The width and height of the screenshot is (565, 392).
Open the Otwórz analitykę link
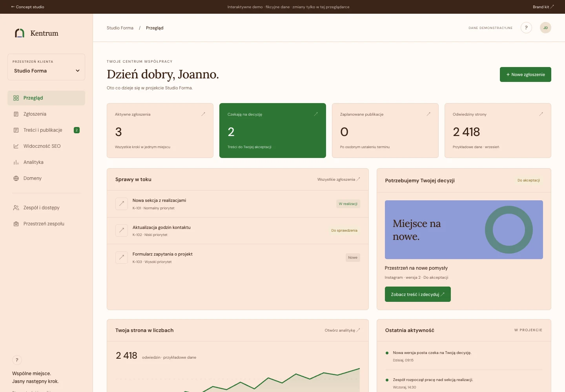(x=342, y=330)
